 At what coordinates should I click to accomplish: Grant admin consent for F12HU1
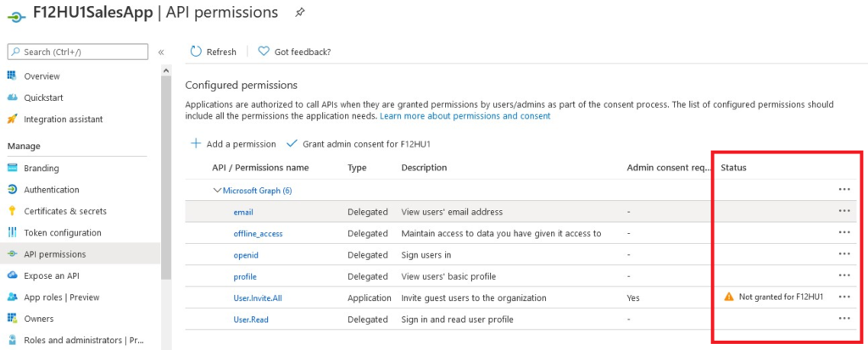coord(359,144)
